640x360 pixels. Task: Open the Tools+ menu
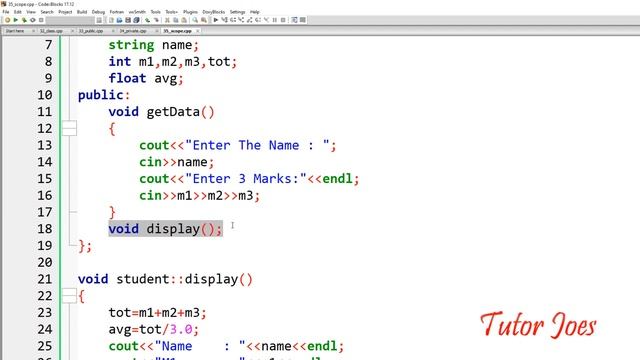coord(171,12)
